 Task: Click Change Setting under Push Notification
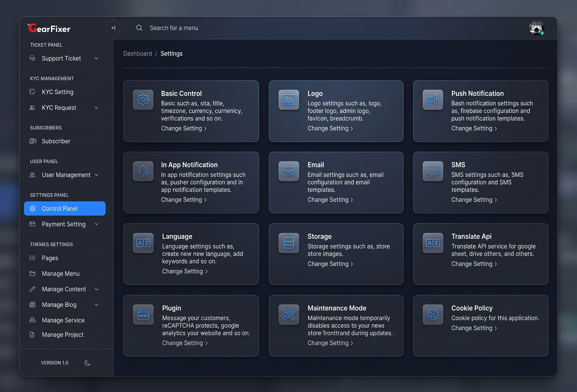point(474,128)
